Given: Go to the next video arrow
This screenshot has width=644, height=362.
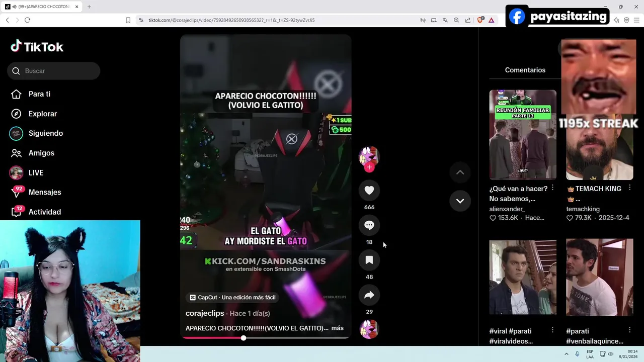Looking at the screenshot, I should [x=460, y=201].
